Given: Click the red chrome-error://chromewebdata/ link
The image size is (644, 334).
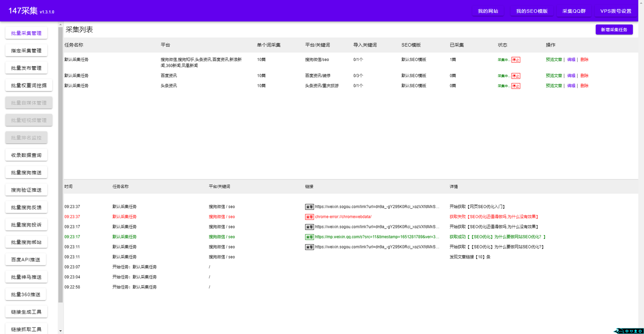Looking at the screenshot, I should point(343,217).
